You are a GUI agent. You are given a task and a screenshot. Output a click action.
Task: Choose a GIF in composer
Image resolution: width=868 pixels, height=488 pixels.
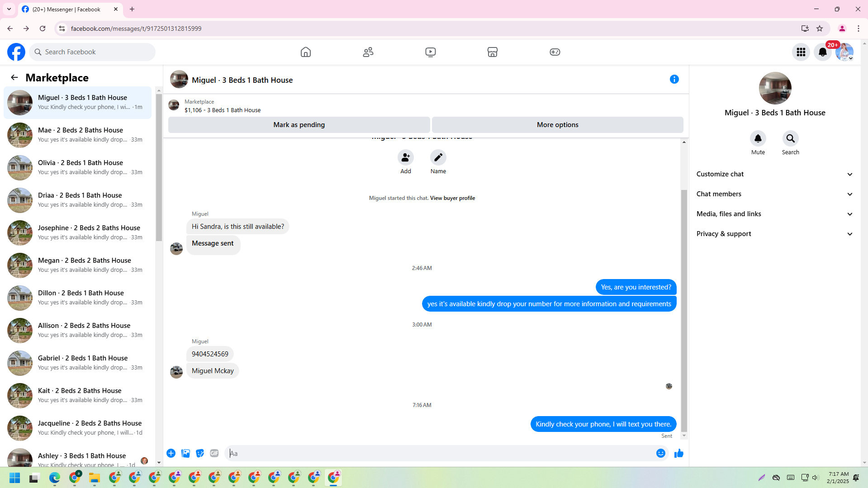click(214, 453)
